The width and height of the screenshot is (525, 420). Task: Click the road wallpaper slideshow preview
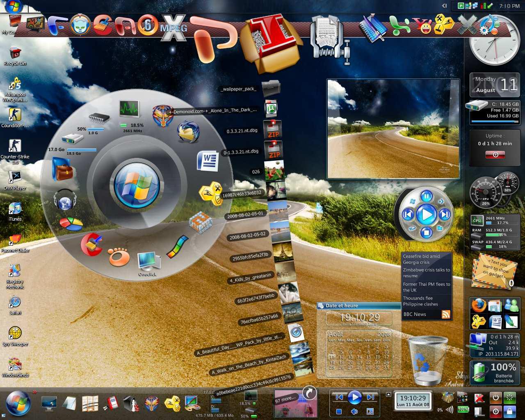click(x=393, y=129)
